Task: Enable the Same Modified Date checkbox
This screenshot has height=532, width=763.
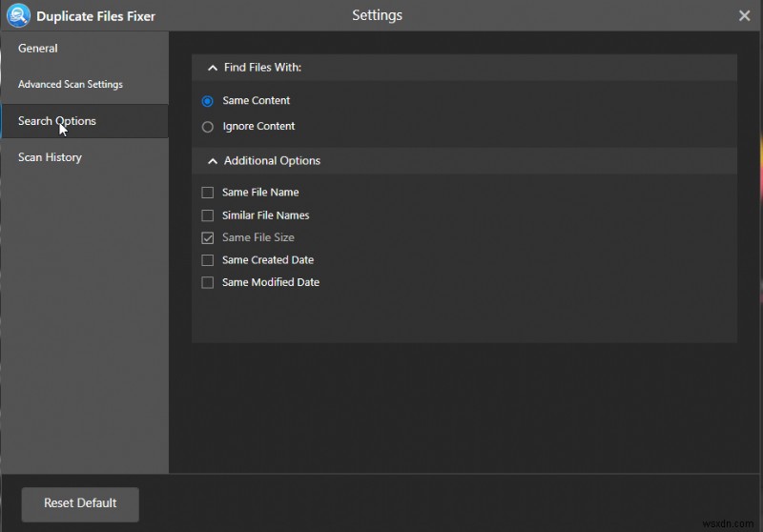Action: click(x=208, y=283)
